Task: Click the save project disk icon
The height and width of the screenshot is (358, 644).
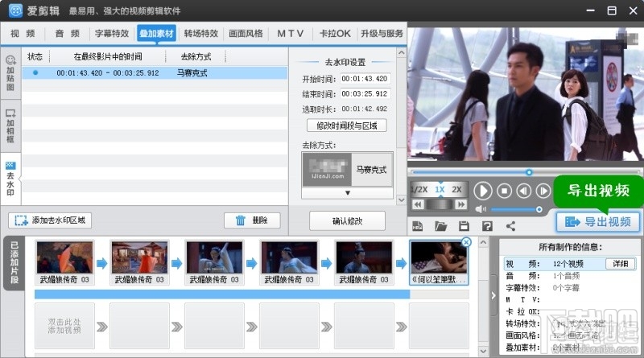Action: point(464,226)
